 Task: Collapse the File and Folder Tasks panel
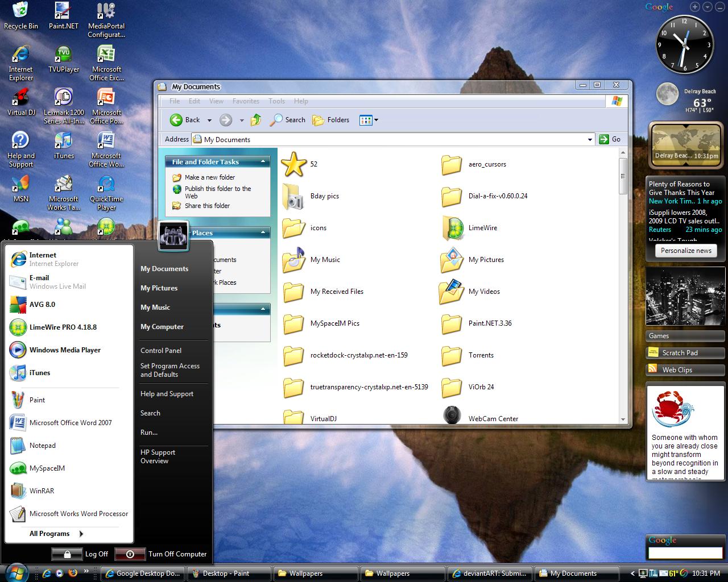tap(263, 161)
